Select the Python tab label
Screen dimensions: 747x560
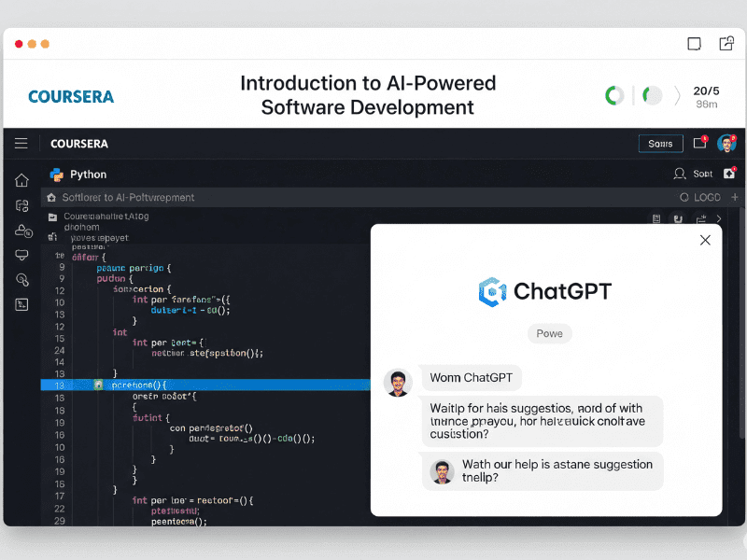pos(88,175)
